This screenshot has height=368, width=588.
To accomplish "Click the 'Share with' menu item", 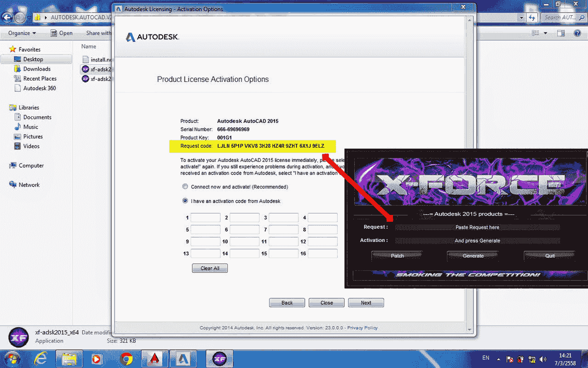I will pos(98,33).
